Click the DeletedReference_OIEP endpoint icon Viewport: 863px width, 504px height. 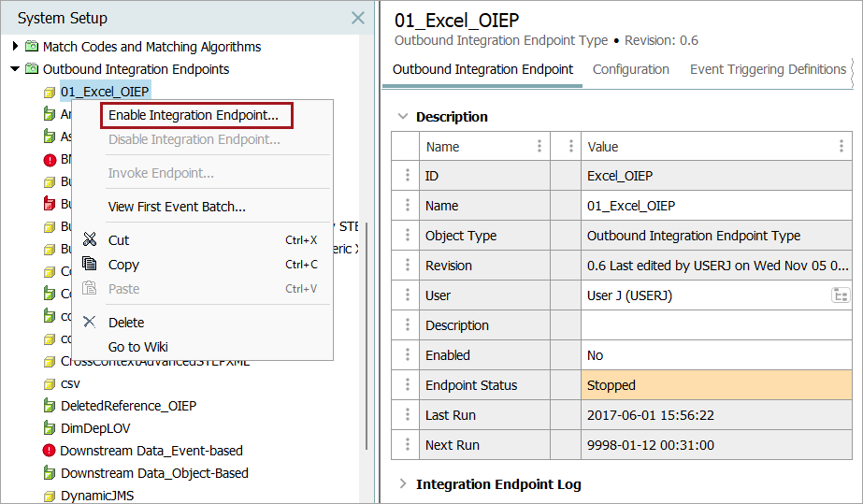point(50,406)
